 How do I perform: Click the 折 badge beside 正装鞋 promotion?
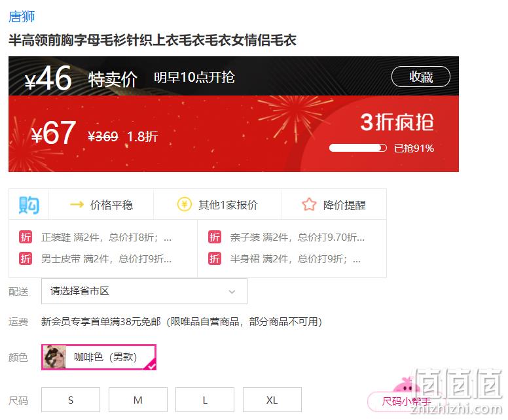26,237
